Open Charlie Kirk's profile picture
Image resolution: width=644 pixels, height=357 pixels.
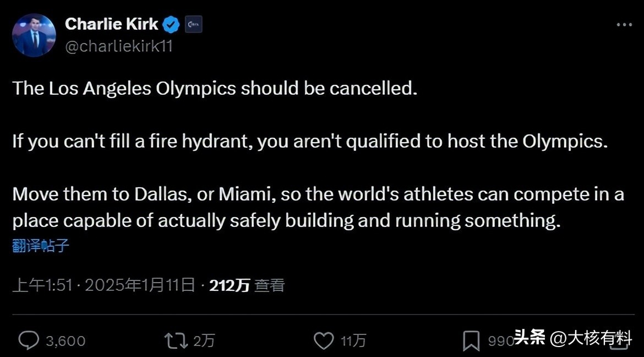click(34, 35)
